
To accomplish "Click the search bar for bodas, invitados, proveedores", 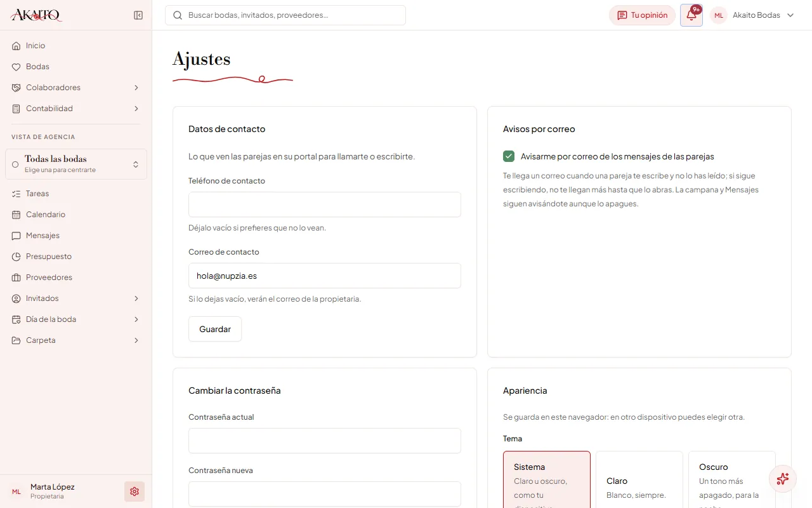I will (x=285, y=15).
